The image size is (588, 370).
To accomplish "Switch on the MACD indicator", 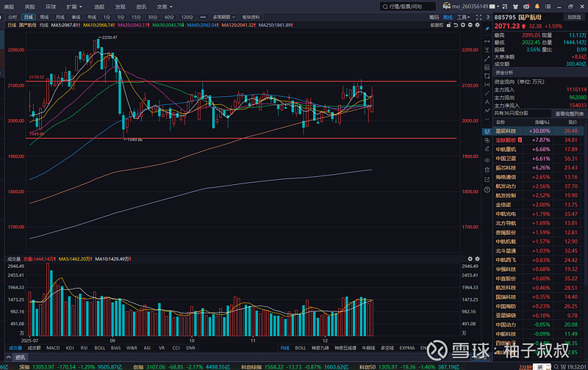I will (53, 347).
